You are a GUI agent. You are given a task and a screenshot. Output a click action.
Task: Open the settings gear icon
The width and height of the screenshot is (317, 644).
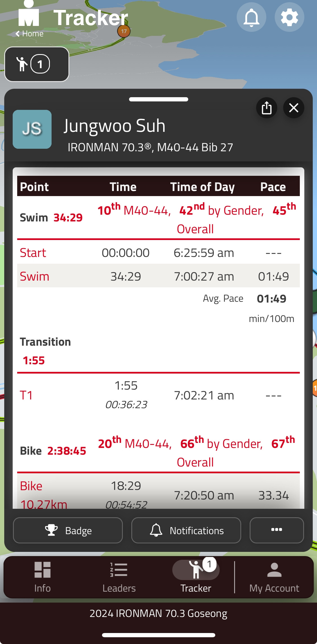point(289,17)
